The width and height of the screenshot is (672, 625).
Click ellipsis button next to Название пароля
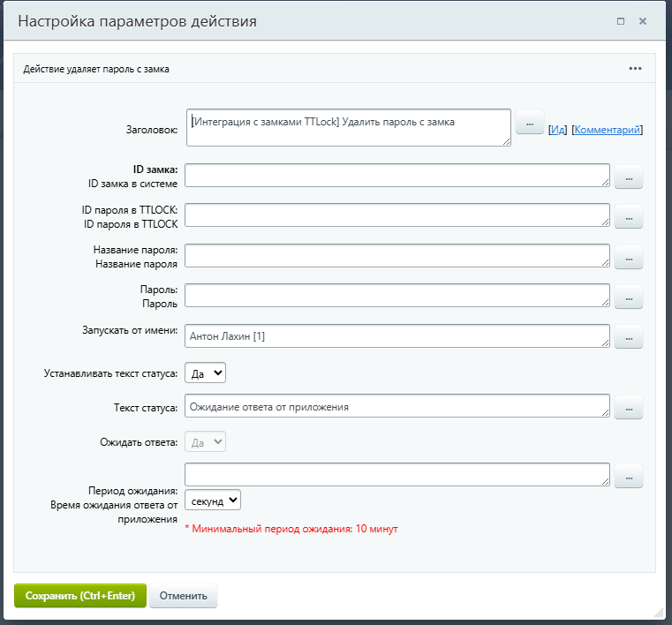(x=629, y=257)
